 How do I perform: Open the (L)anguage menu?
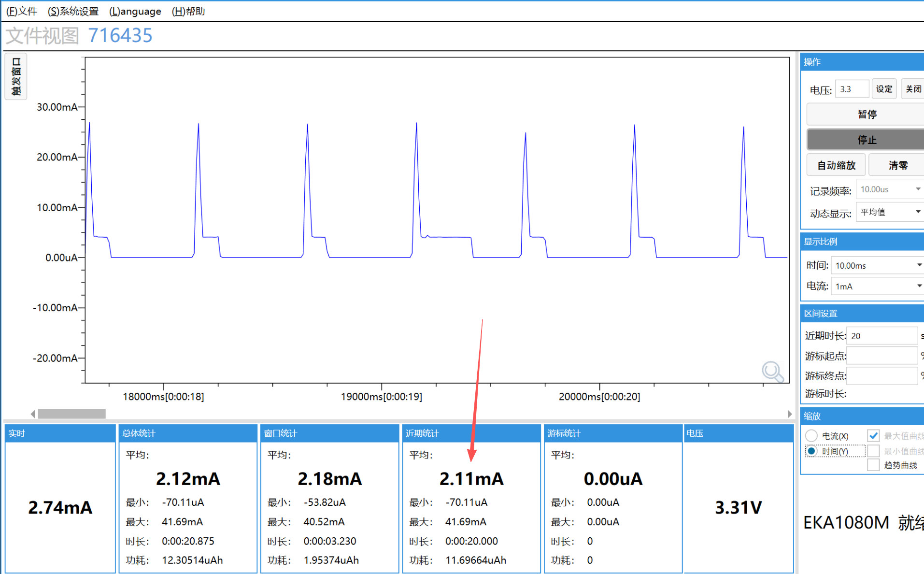coord(135,11)
